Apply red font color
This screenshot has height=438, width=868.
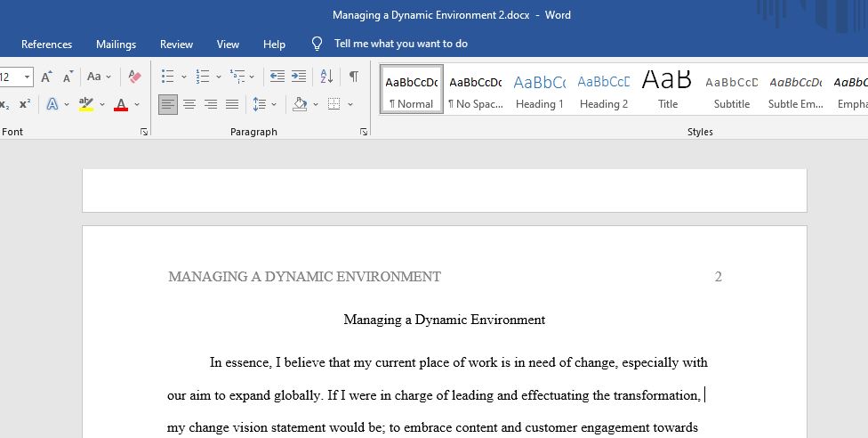pos(121,104)
